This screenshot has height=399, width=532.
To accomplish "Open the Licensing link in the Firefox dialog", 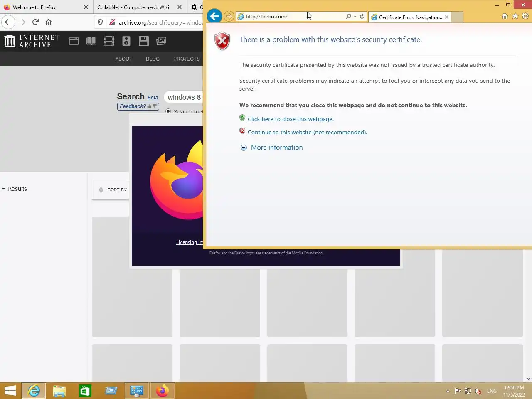I will coord(190,242).
